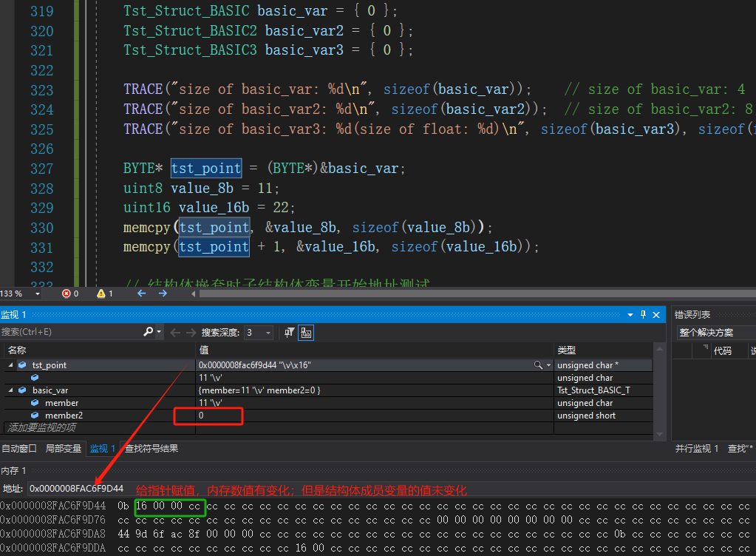
Task: Click the filter pin icon in Watch toolbar
Action: 289,332
